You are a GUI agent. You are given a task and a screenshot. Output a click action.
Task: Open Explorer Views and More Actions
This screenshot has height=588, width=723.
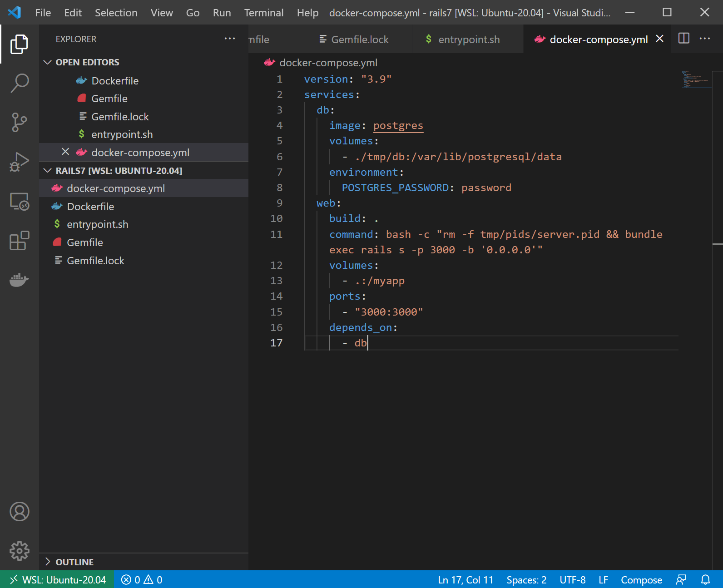(230, 39)
